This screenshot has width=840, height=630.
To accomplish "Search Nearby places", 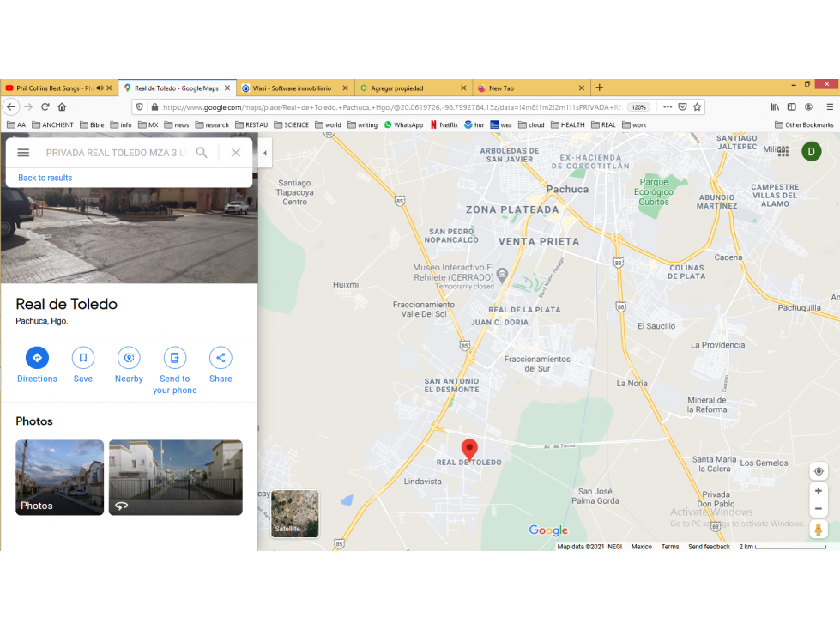I will 129,366.
